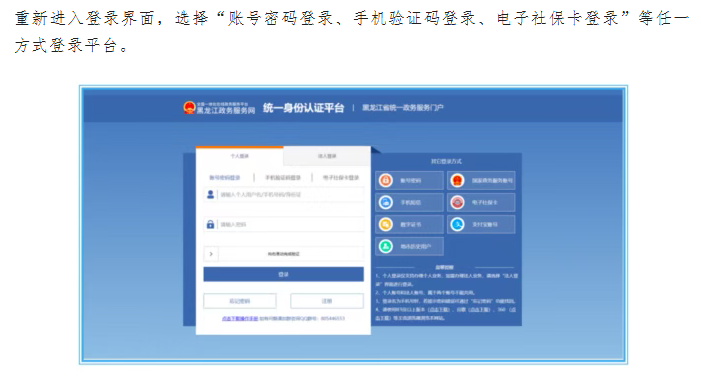The width and height of the screenshot is (701, 386).
Task: Click the username input field
Action: (283, 195)
